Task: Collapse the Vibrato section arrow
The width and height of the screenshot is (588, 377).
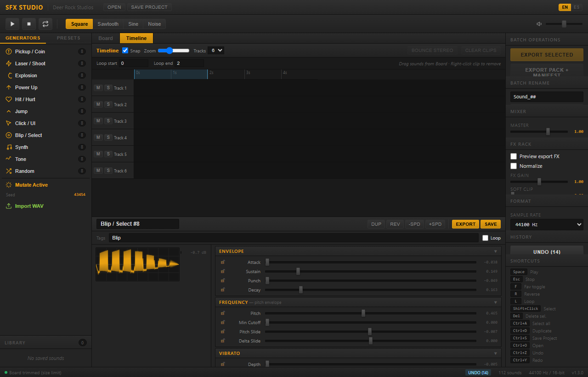Action: [x=495, y=354]
